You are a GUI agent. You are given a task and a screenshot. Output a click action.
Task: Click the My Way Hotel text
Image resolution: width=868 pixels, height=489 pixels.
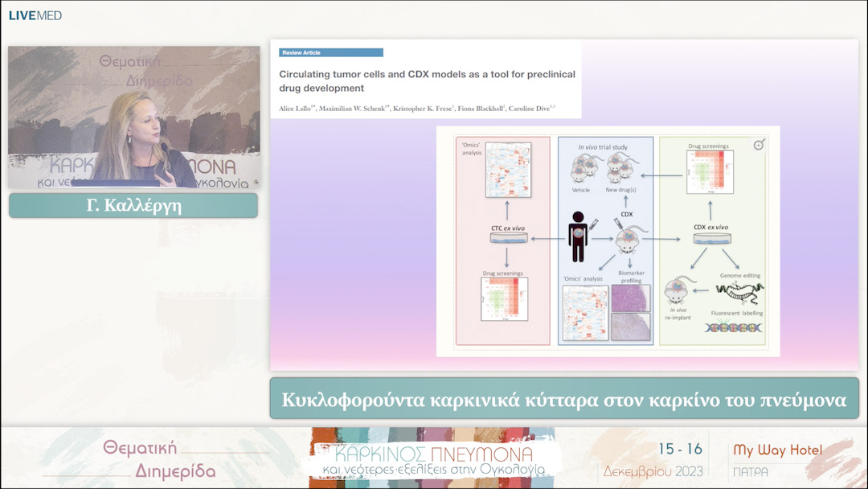pyautogui.click(x=777, y=450)
